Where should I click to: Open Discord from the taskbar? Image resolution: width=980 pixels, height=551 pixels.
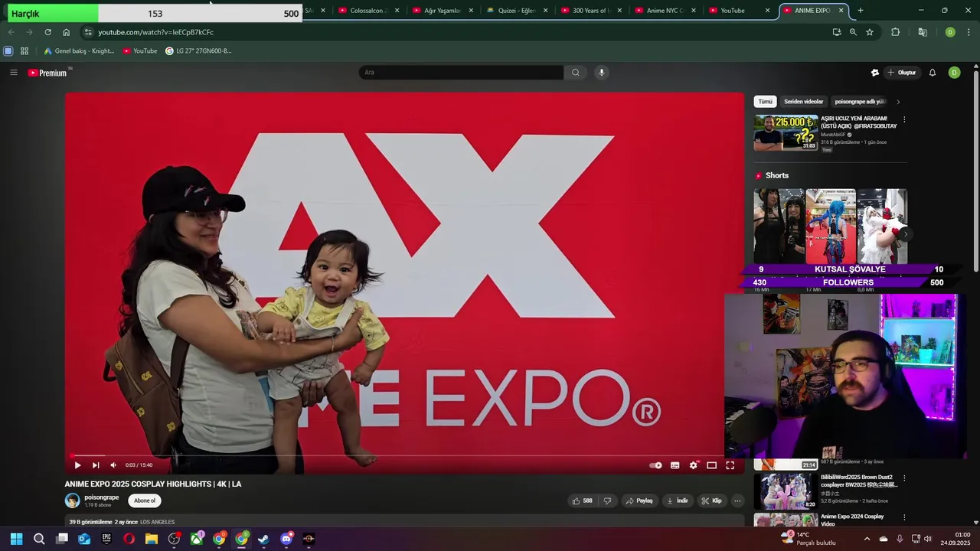tap(286, 539)
